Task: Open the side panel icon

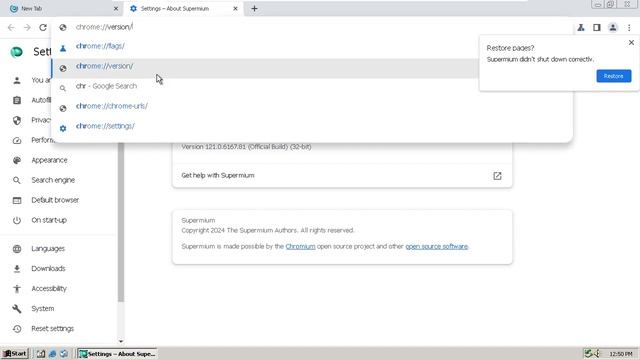Action: [597, 27]
